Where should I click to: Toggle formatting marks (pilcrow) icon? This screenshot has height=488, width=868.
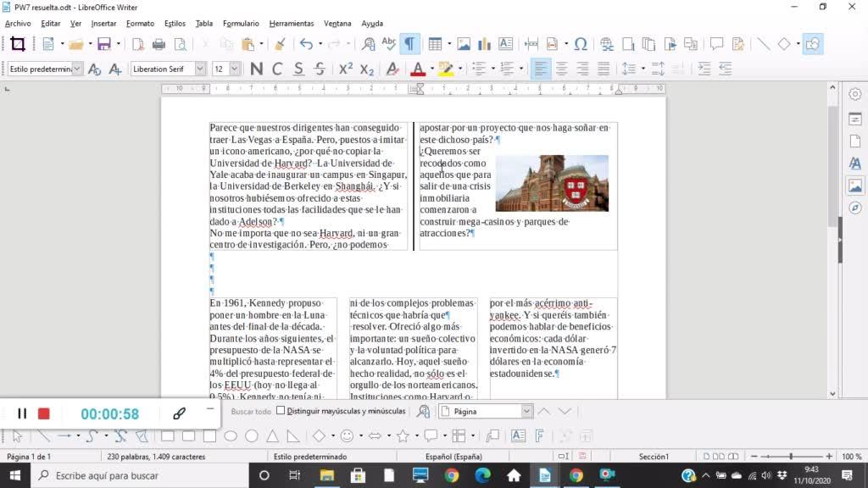coord(410,44)
